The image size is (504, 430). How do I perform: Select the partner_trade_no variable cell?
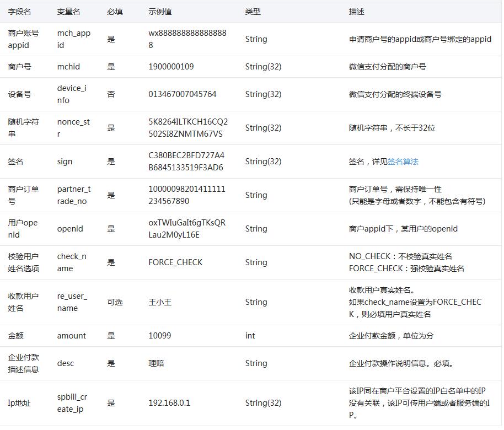73,195
